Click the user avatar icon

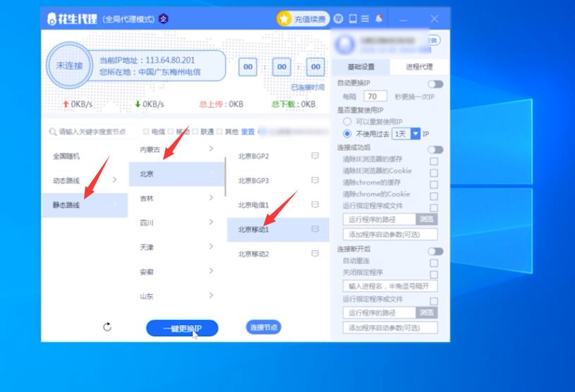(x=345, y=44)
